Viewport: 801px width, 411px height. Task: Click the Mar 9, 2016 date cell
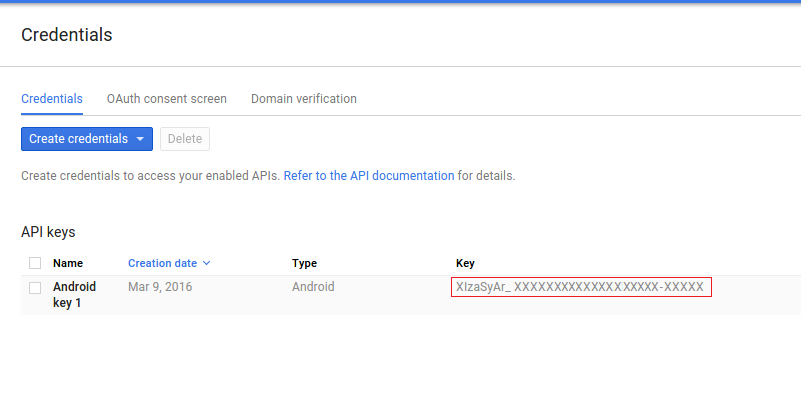pos(160,286)
